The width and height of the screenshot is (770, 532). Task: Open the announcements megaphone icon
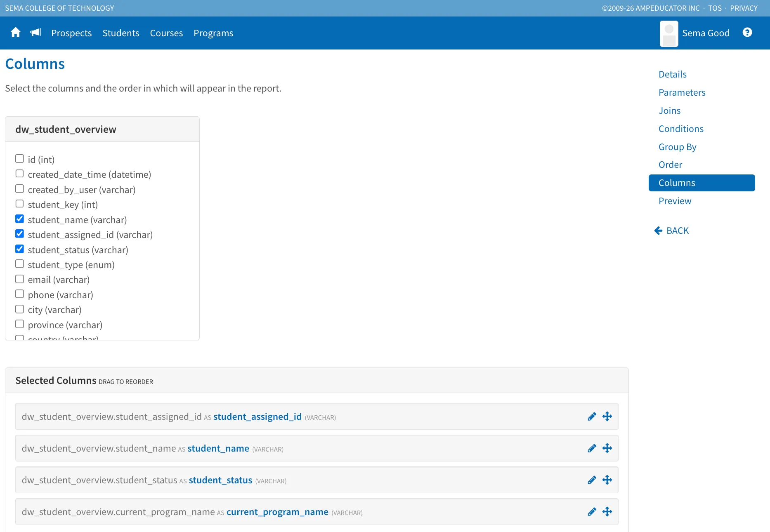(x=35, y=33)
